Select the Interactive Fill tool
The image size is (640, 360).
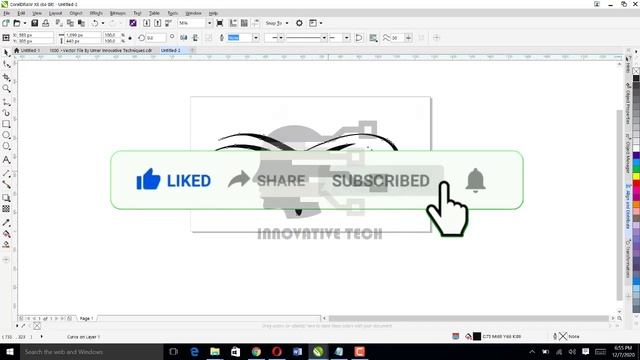point(6,234)
